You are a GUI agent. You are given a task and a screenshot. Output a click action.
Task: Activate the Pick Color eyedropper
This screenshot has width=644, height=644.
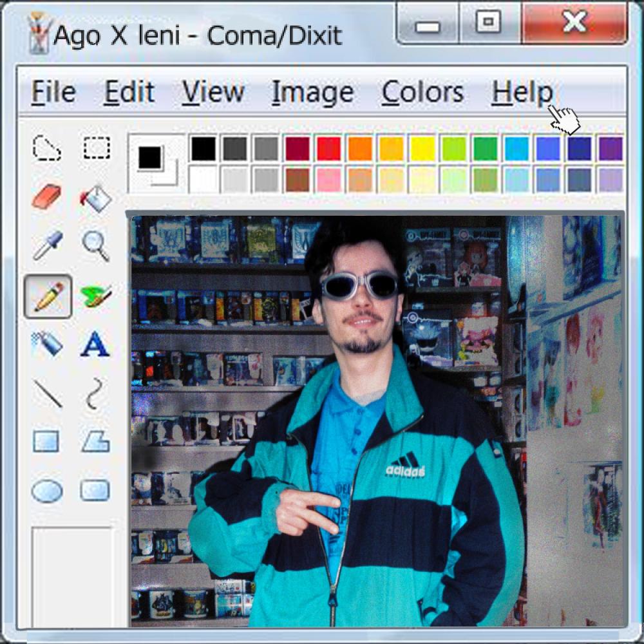point(48,245)
